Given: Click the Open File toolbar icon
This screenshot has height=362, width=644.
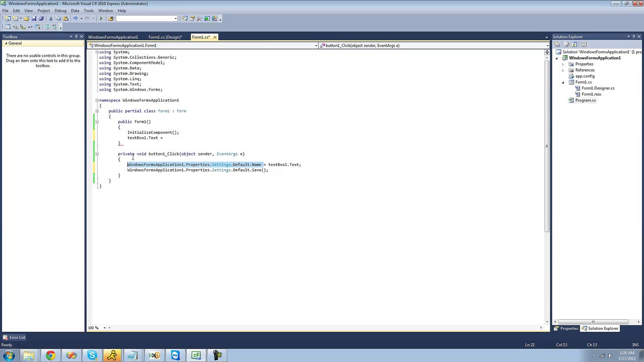Looking at the screenshot, I should (x=26, y=19).
